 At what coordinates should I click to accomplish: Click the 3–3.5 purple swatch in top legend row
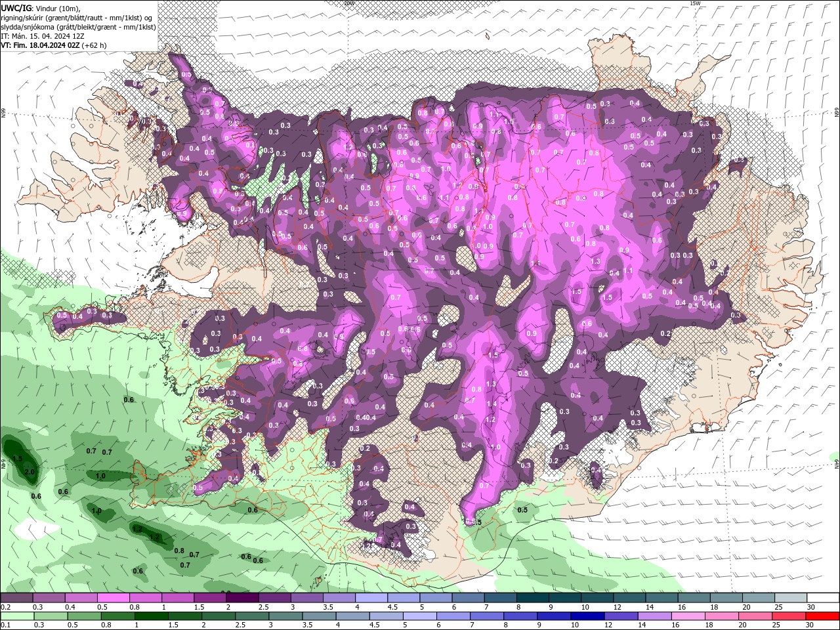click(x=306, y=598)
